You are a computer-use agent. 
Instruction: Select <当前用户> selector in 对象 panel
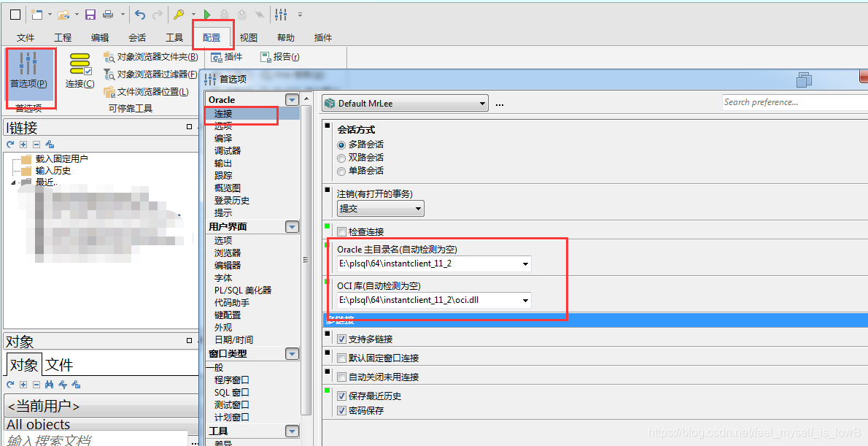101,406
